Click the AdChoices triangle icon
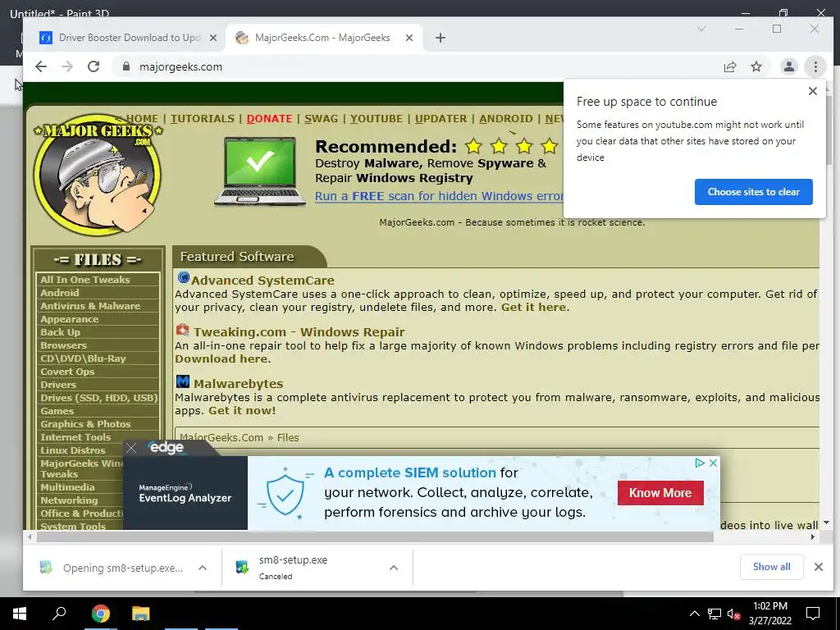 (x=699, y=463)
